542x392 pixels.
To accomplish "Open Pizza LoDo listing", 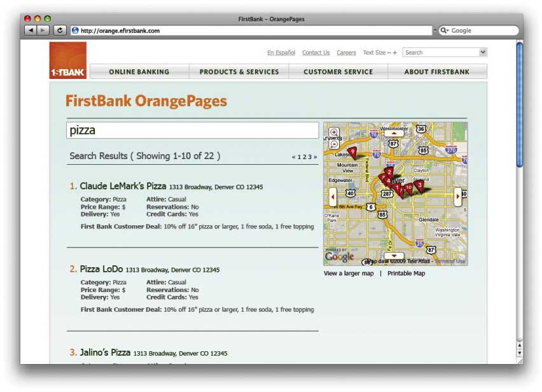I will point(101,269).
